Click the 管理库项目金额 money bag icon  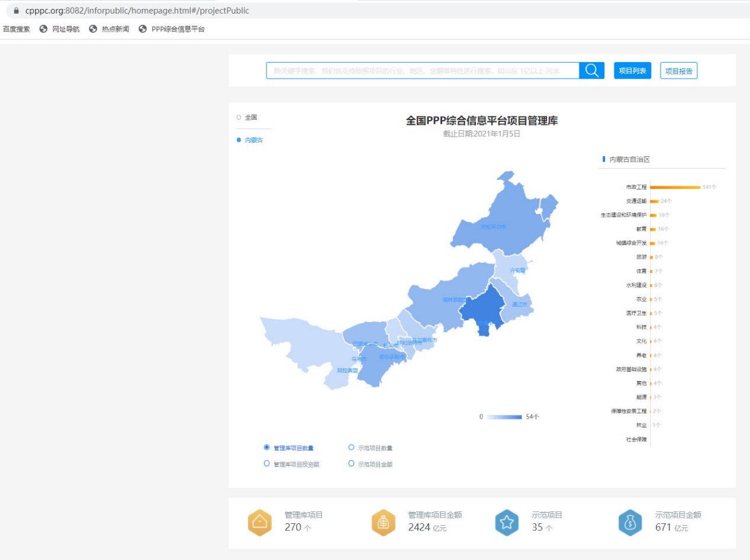point(383,522)
